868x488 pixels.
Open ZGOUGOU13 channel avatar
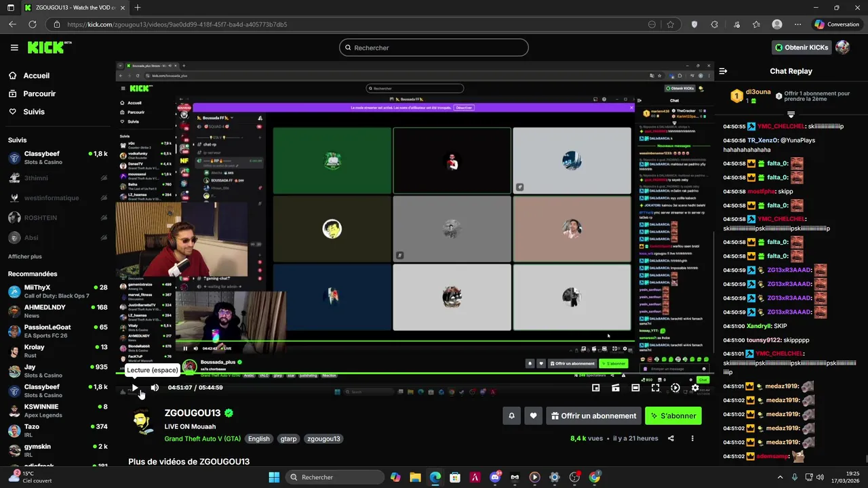pos(142,422)
